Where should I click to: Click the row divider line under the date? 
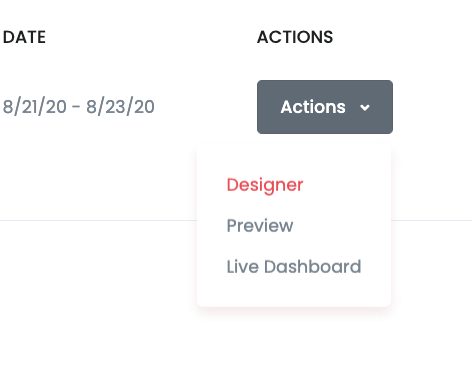[98, 220]
